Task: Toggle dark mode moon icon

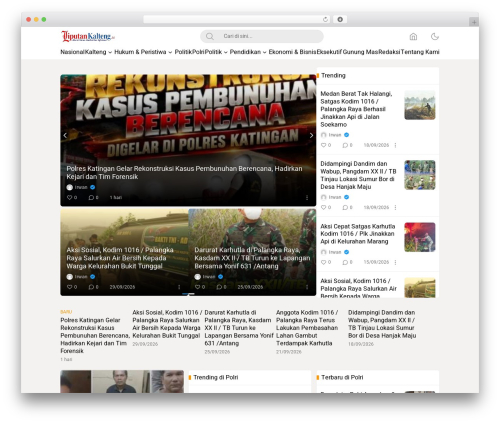Action: click(435, 36)
